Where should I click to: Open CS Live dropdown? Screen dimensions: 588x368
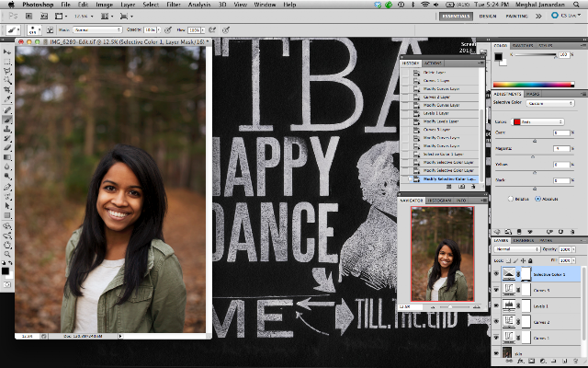566,16
